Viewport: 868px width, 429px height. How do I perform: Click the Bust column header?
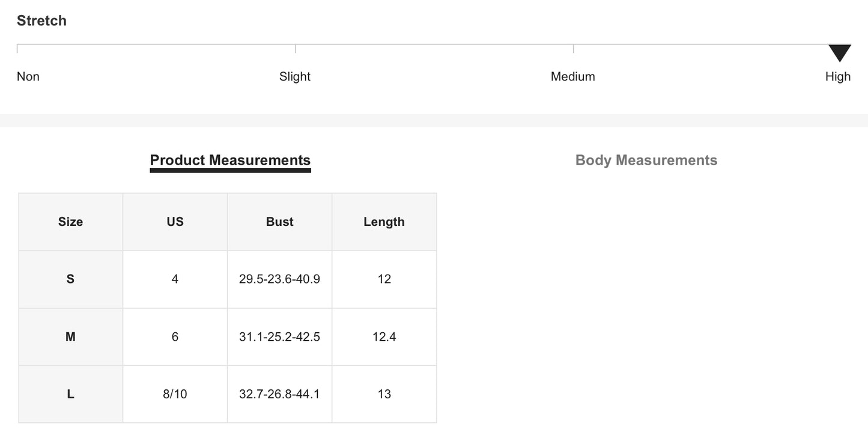279,222
